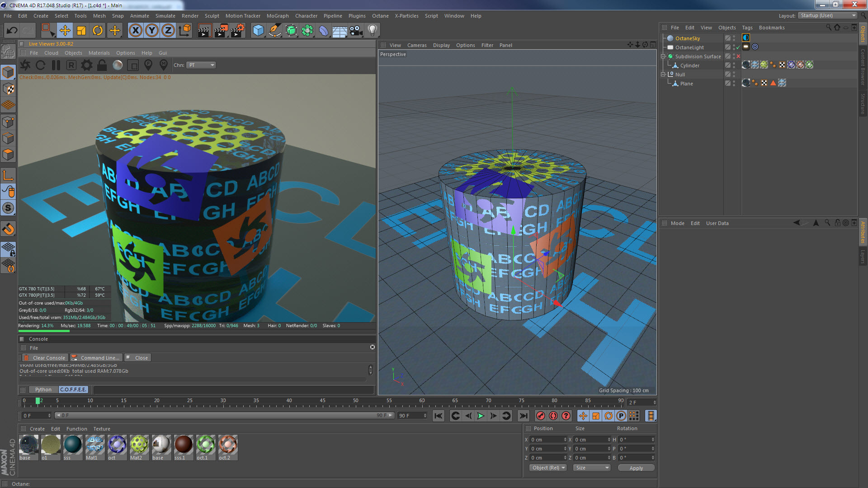
Task: Toggle Z axis lock
Action: (x=168, y=30)
